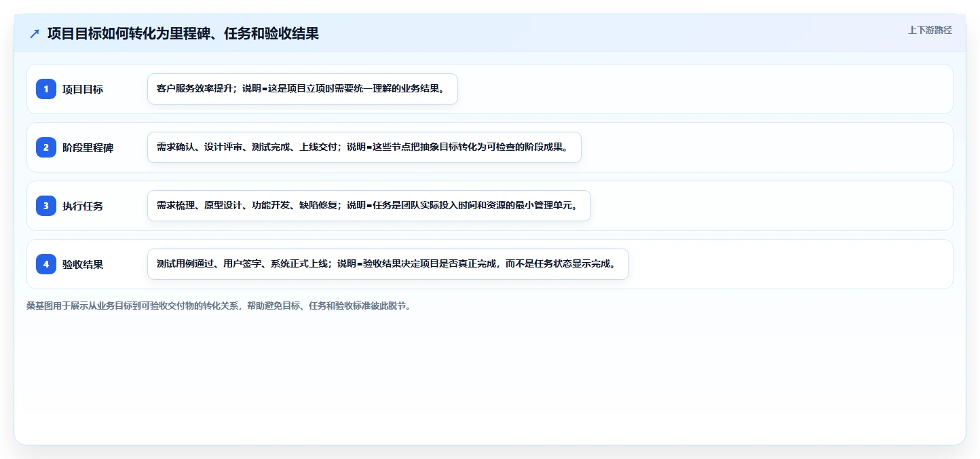
Task: Click the arrow icon beside the title
Action: (35, 33)
